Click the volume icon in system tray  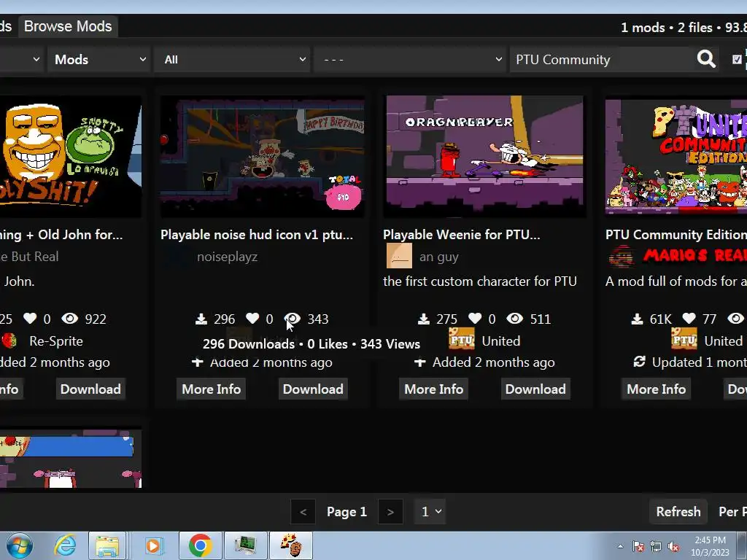coord(673,547)
